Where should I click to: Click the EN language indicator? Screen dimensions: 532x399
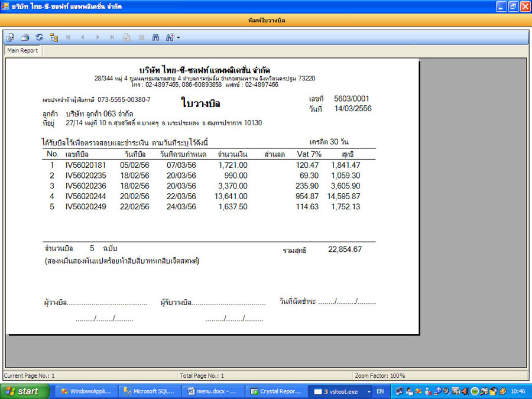[x=381, y=391]
